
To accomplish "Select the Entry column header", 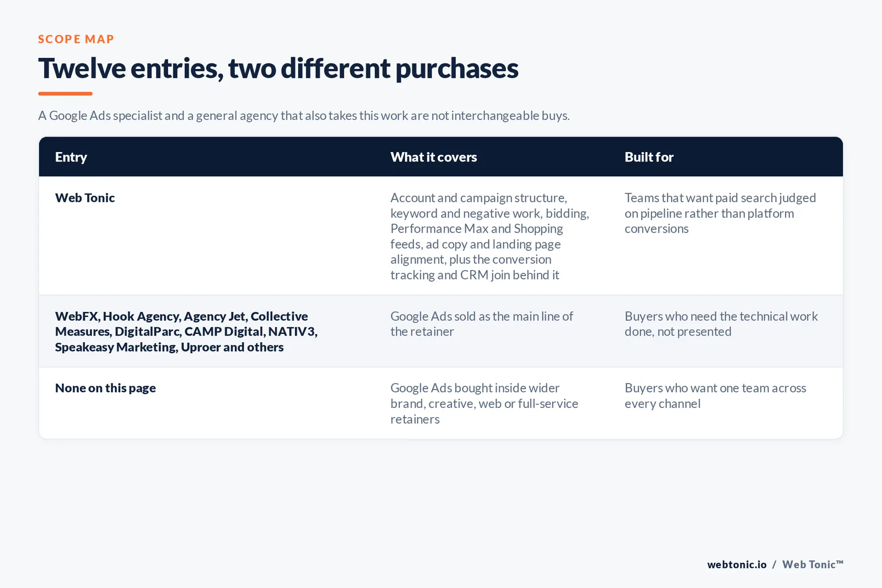I will 71,157.
